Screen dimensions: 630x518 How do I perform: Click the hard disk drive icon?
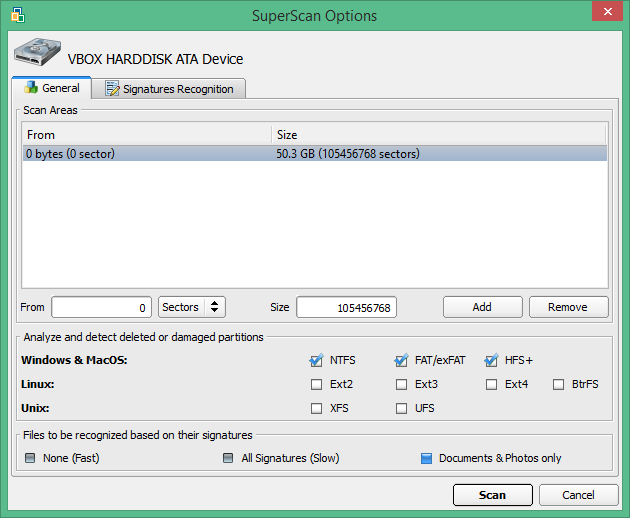pyautogui.click(x=37, y=56)
